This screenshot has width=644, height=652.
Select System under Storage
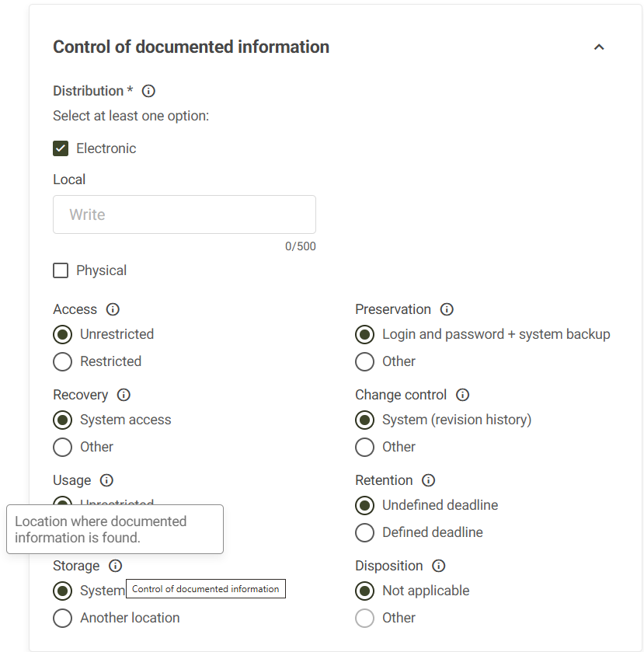pos(62,591)
